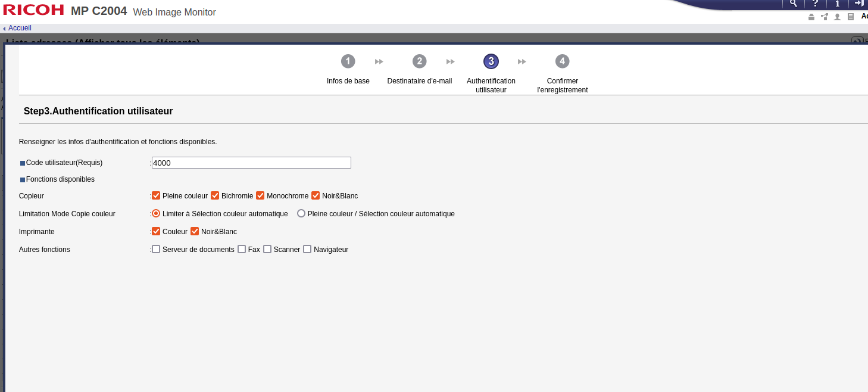Tick the Fax checkbox
This screenshot has height=392, width=868.
[242, 249]
